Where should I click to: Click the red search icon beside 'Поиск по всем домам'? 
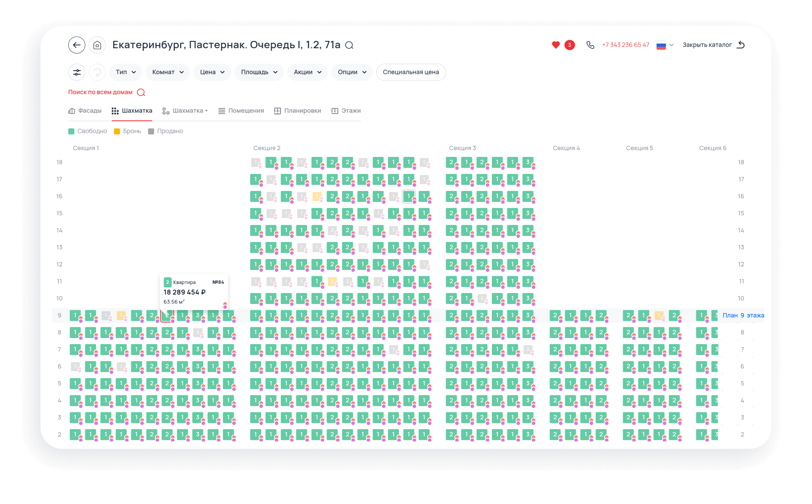pyautogui.click(x=141, y=92)
